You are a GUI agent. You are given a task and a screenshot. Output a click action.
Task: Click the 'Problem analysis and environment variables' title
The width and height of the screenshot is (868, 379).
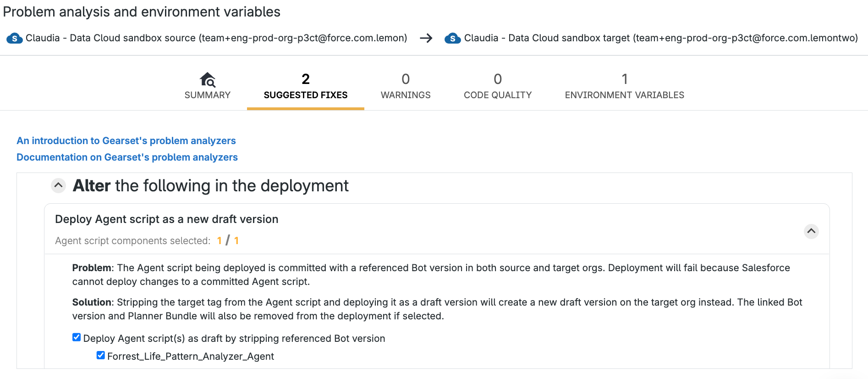(142, 12)
